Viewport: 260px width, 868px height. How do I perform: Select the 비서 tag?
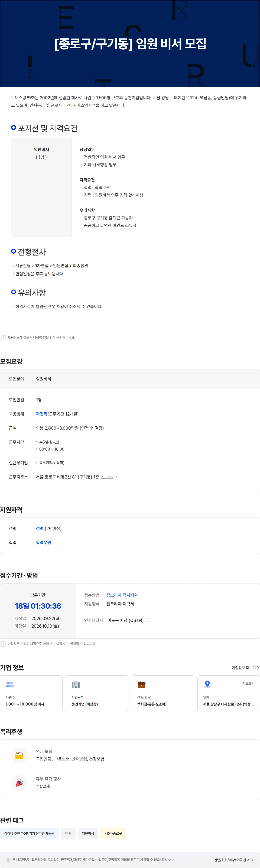coord(68,833)
